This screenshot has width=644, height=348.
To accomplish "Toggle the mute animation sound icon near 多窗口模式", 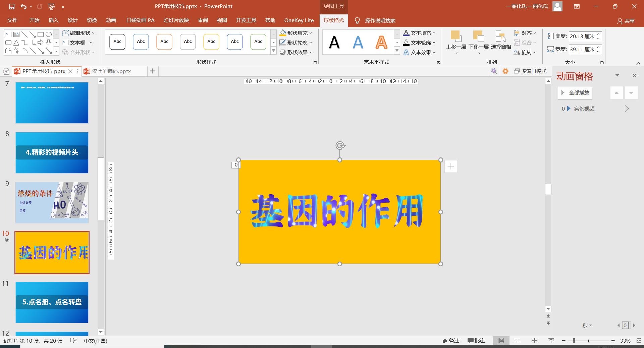I will pyautogui.click(x=494, y=71).
